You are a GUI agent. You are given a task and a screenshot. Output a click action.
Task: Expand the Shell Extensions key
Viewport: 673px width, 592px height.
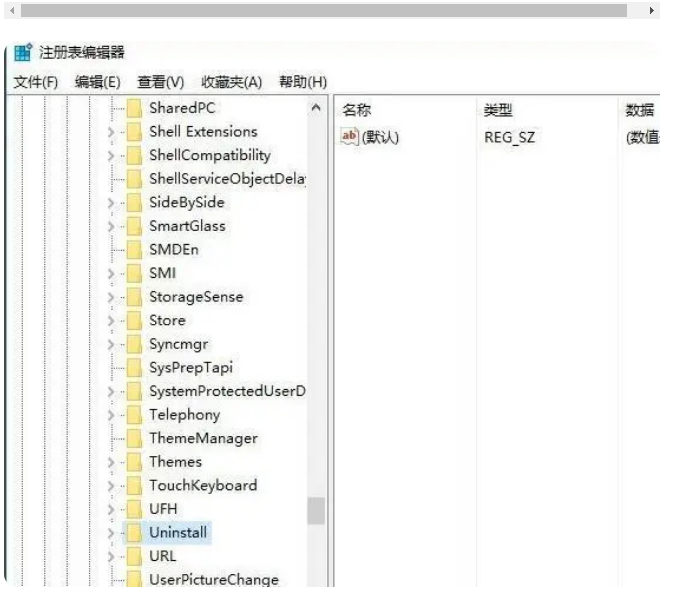111,132
